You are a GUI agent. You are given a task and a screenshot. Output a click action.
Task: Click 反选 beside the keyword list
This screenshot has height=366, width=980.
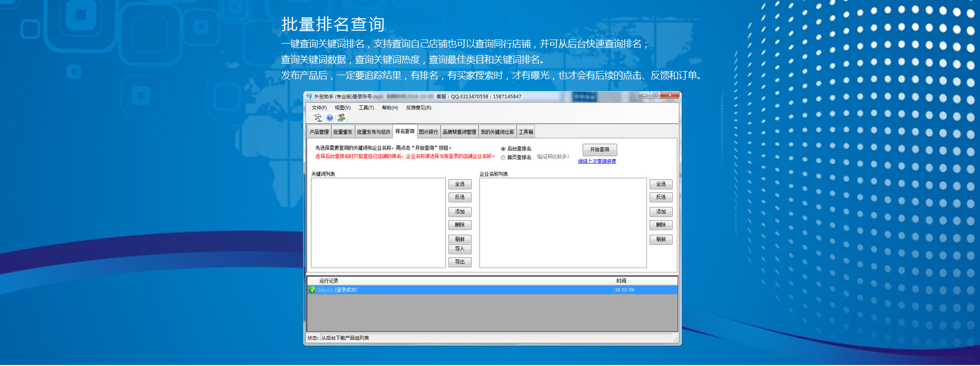460,197
